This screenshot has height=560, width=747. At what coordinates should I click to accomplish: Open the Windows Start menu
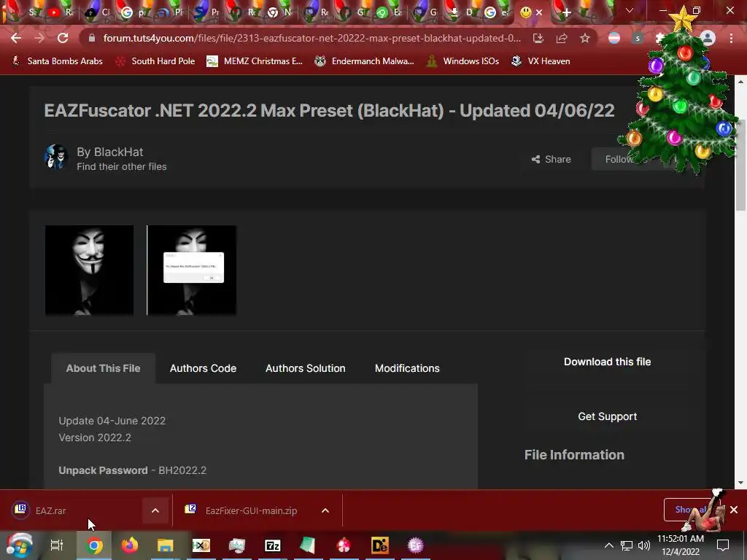[x=20, y=545]
